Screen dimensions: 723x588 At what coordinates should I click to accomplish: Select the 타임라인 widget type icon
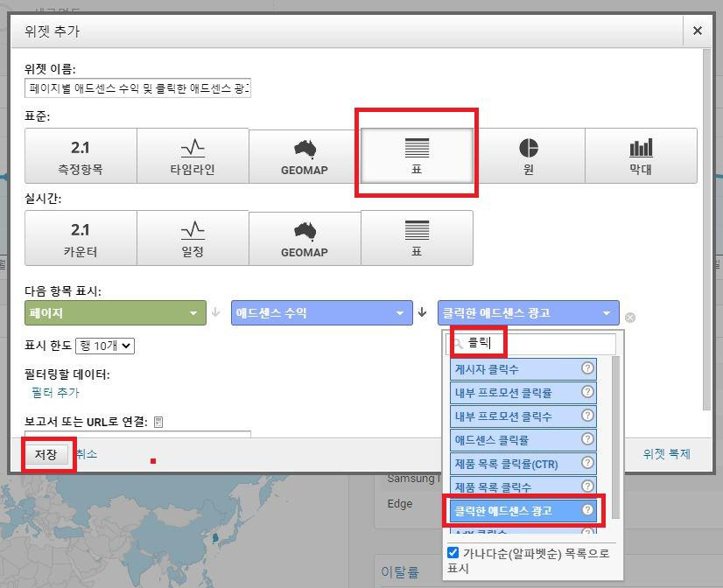[x=193, y=155]
